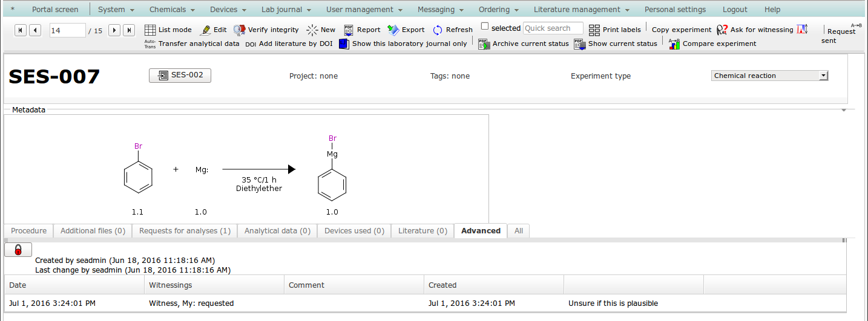This screenshot has height=321, width=868.
Task: Click the Export icon
Action: point(393,30)
